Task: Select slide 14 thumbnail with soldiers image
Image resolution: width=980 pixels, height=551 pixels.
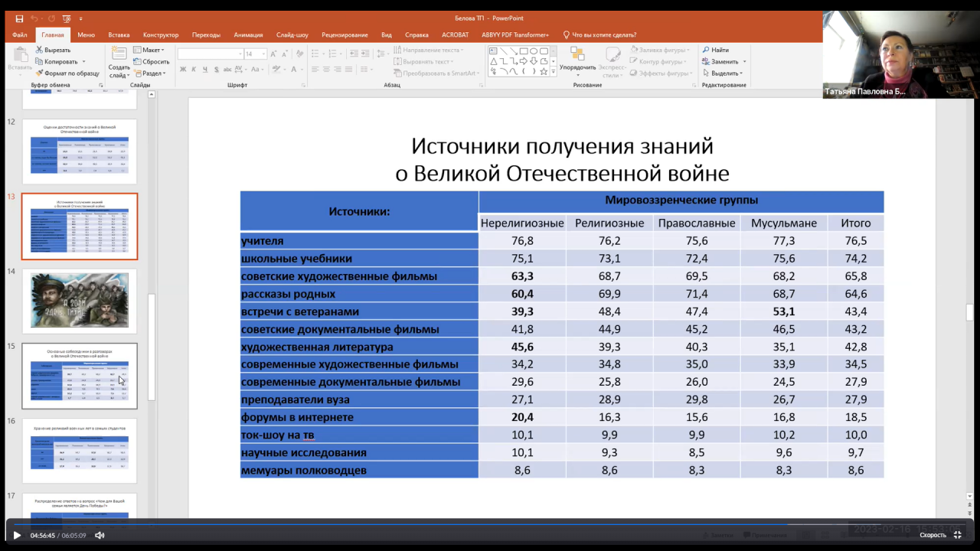Action: (80, 300)
